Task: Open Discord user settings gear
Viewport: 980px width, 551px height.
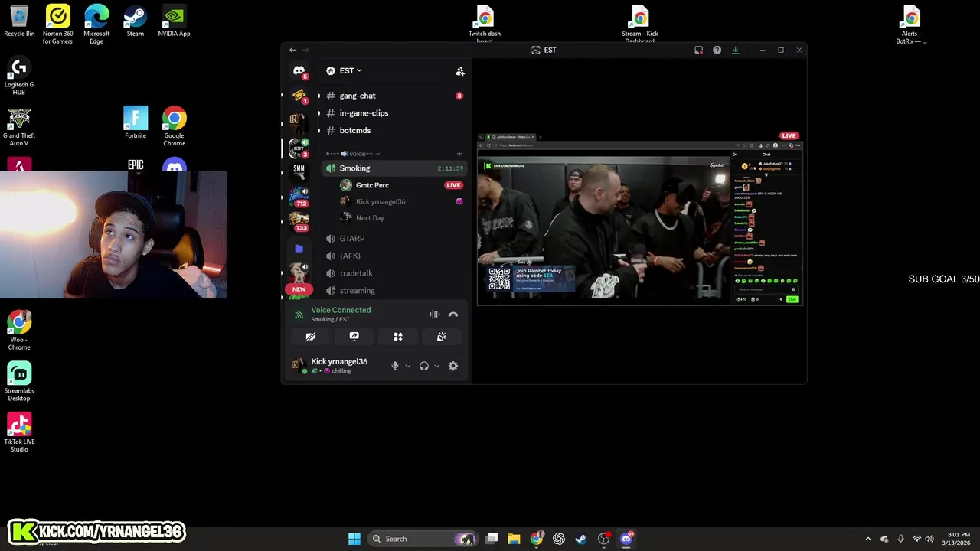Action: coord(453,366)
